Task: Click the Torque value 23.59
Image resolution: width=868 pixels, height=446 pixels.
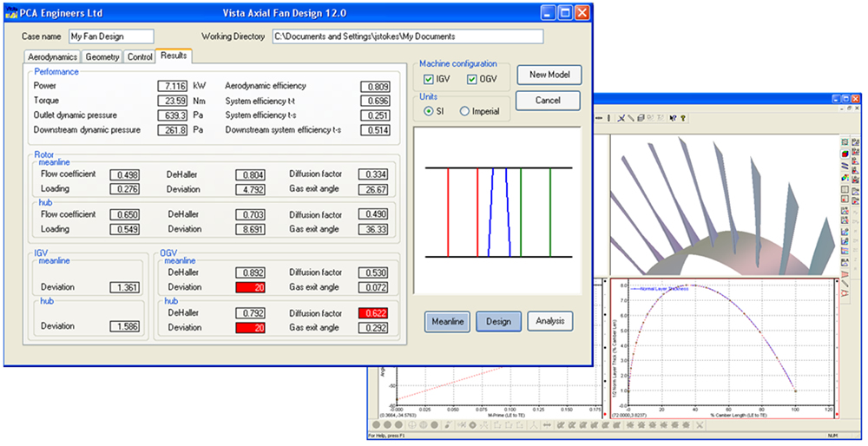Action: [x=173, y=102]
